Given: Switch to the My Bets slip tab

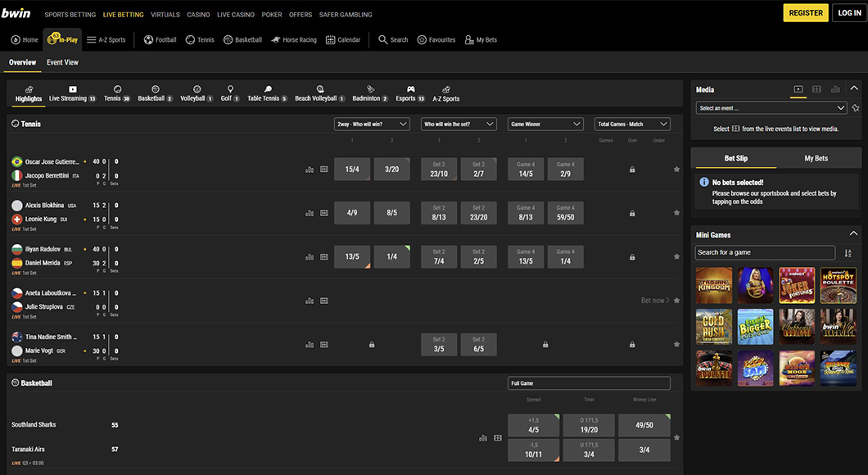Looking at the screenshot, I should pos(816,158).
